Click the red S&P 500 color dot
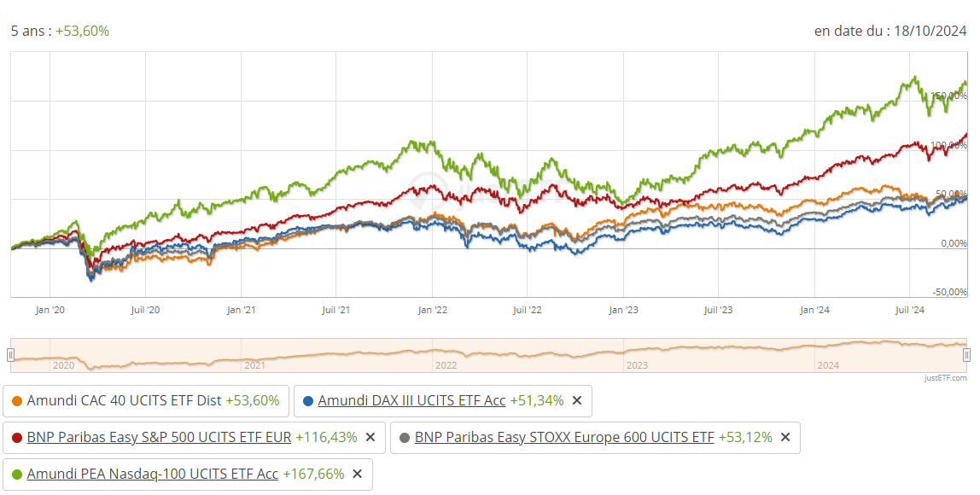980x495 pixels. (17, 438)
